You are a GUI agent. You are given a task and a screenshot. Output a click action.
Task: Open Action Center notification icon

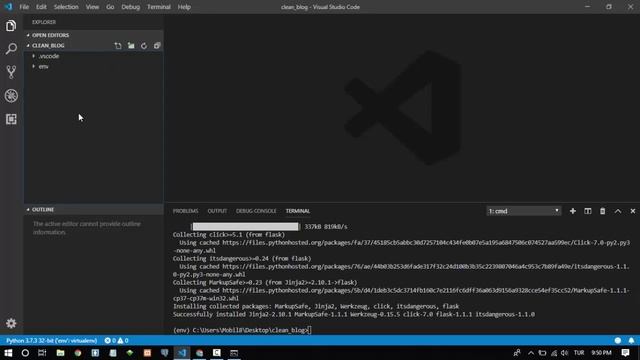pos(625,353)
